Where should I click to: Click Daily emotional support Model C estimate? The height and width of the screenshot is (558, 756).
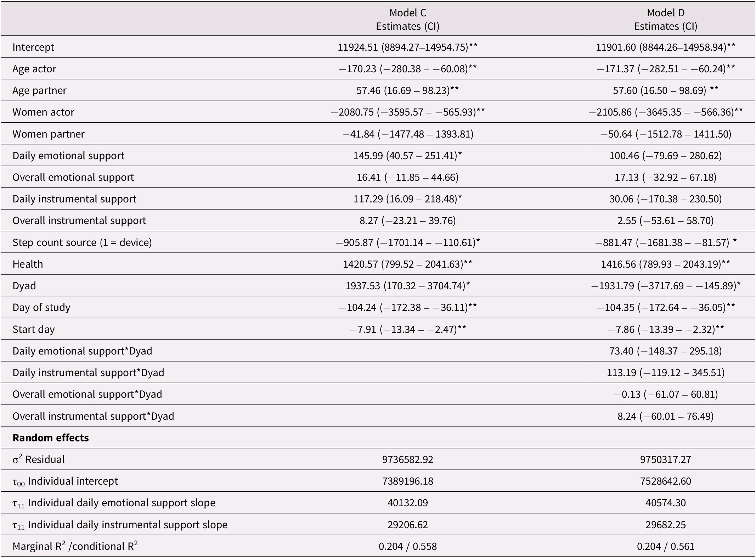click(407, 156)
